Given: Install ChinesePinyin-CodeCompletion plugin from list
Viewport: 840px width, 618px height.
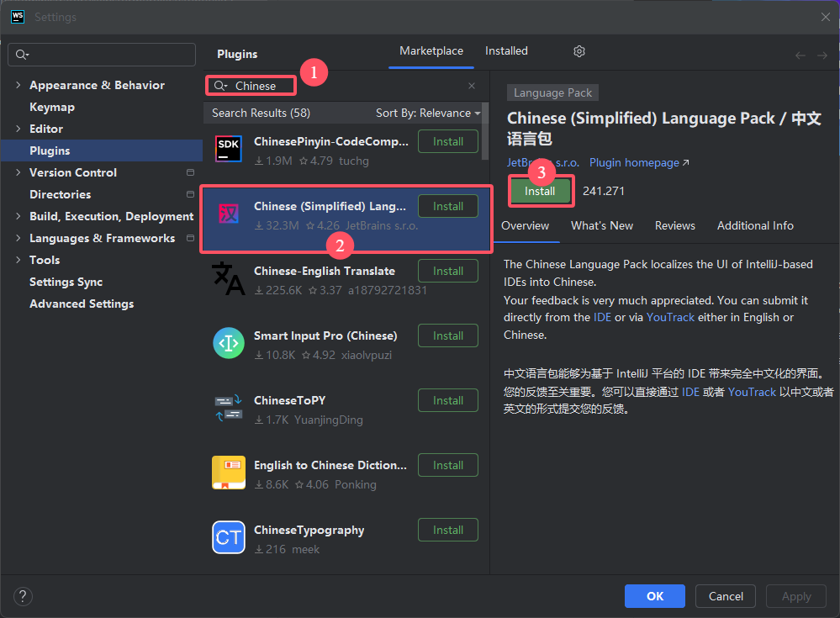Looking at the screenshot, I should (x=448, y=141).
